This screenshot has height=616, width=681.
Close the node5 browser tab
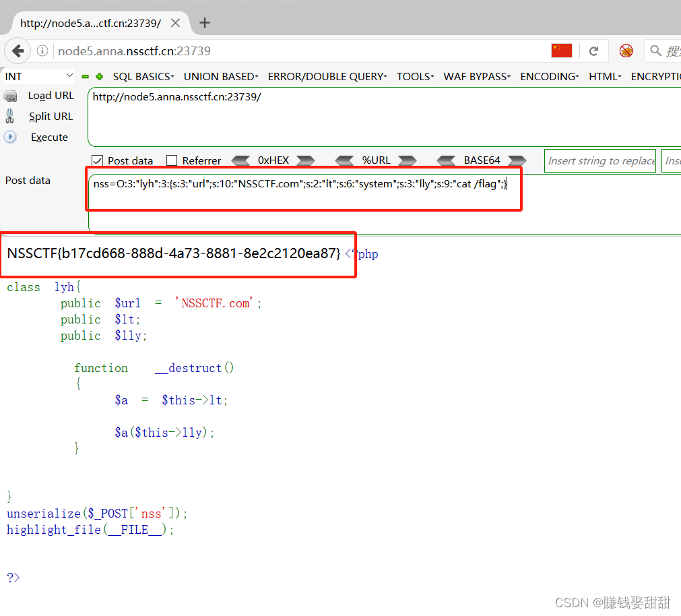(175, 23)
